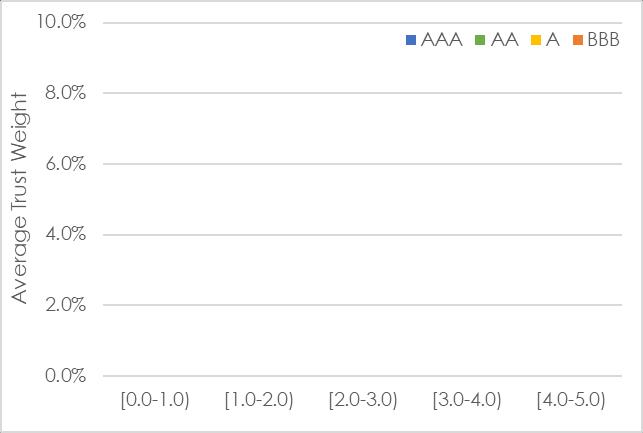
Task: Click the orange BBB legend swatch
Action: coord(579,41)
